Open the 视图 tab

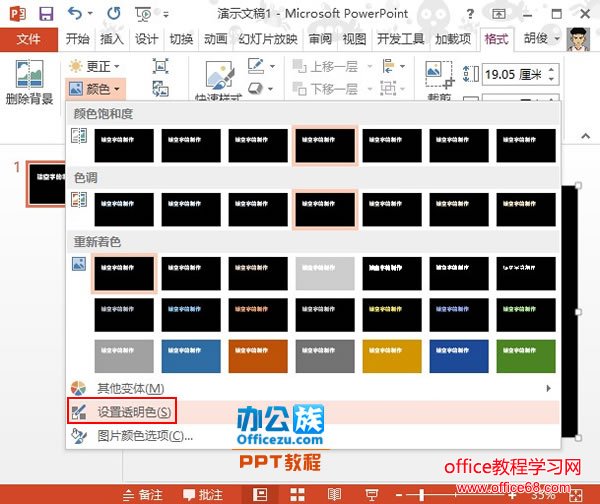[354, 39]
